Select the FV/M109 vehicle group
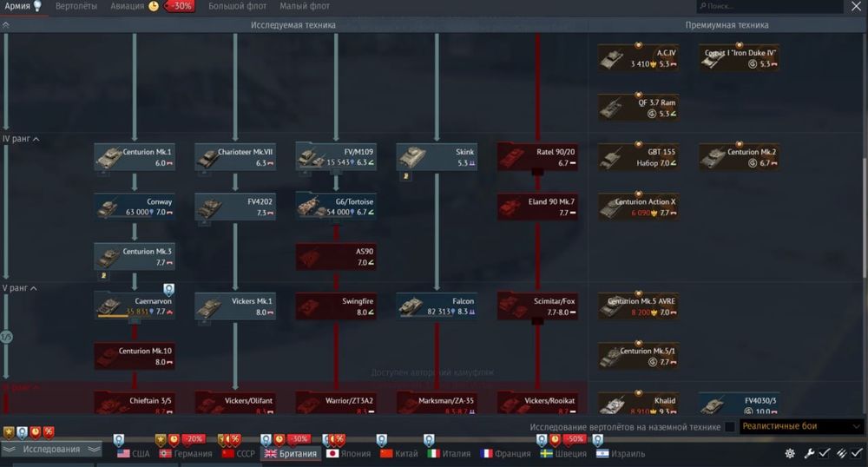The height and width of the screenshot is (467, 868). point(336,156)
